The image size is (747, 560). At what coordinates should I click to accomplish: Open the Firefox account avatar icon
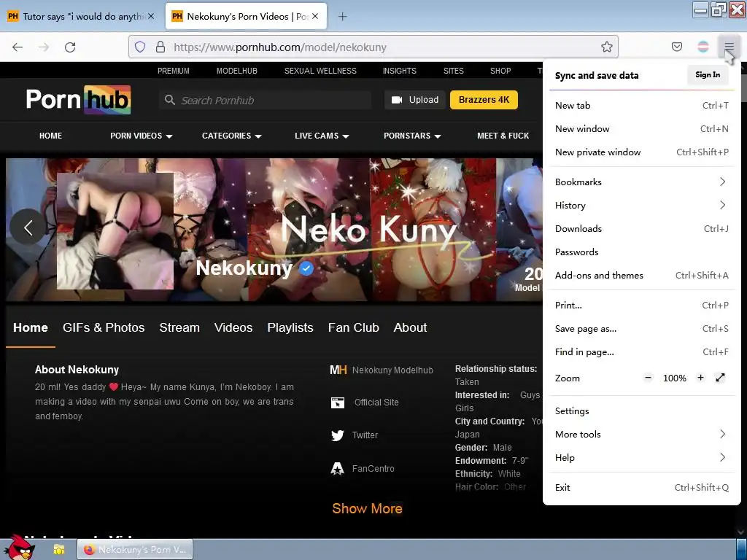pyautogui.click(x=703, y=47)
